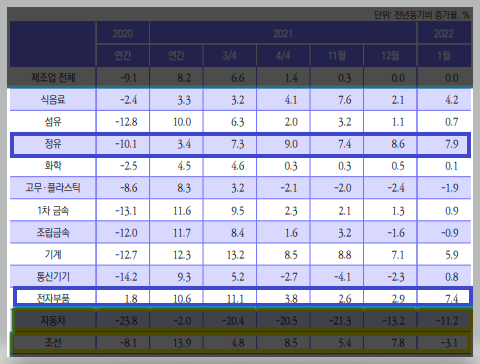Click -8.6 in the 고무·플라스틱 row

[128, 188]
